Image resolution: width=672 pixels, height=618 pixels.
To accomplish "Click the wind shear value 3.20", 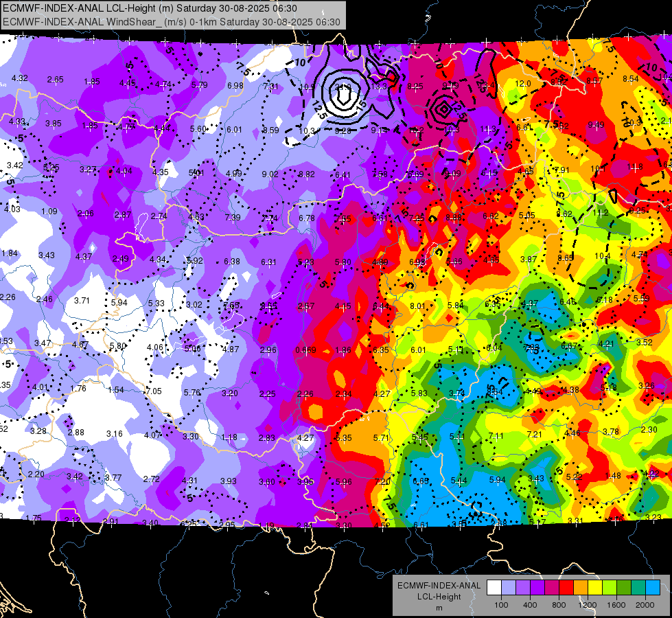I will click(x=230, y=393).
